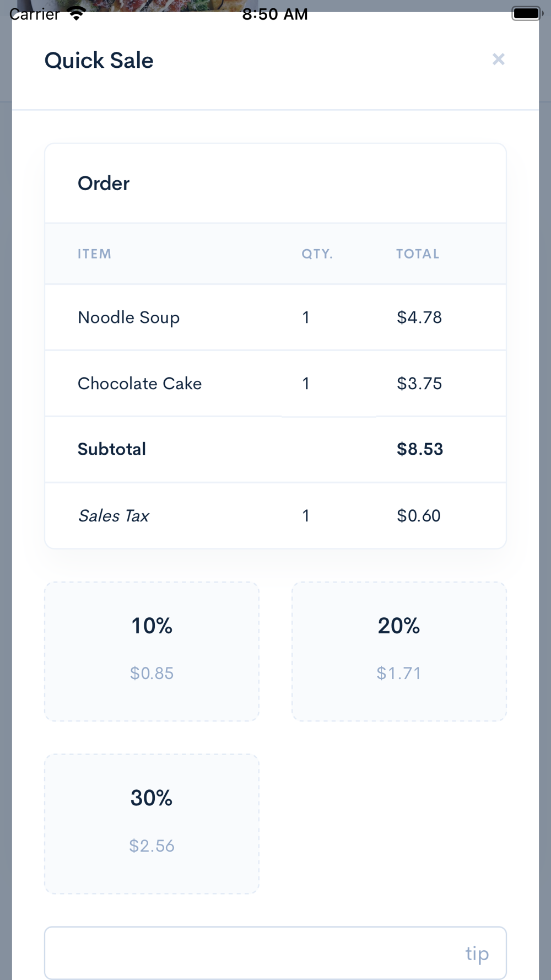The width and height of the screenshot is (551, 980).
Task: Tap the QTY. column header
Action: 317,254
